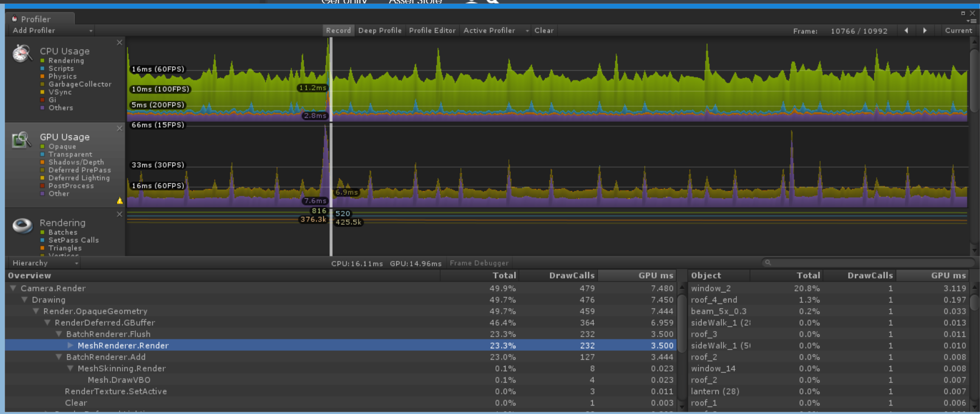980x414 pixels.
Task: Toggle the Record button
Action: 338,31
